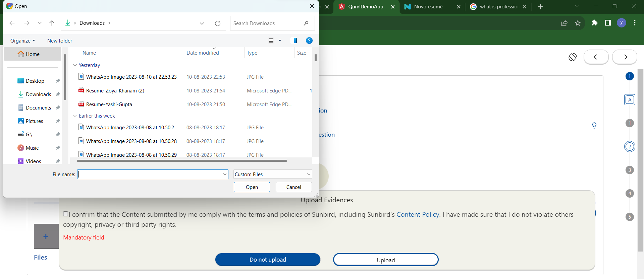Click the horizontal scrollbar in file list
This screenshot has width=644, height=279.
click(x=182, y=161)
